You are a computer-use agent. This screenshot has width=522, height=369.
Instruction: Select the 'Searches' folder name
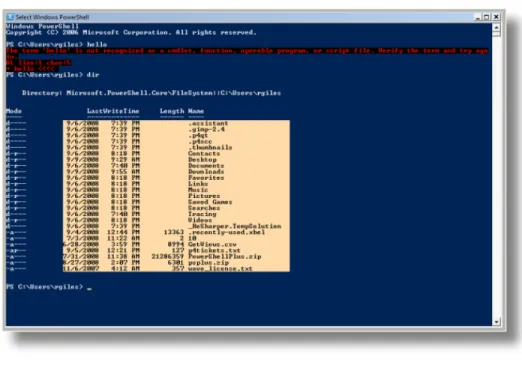[x=204, y=208]
